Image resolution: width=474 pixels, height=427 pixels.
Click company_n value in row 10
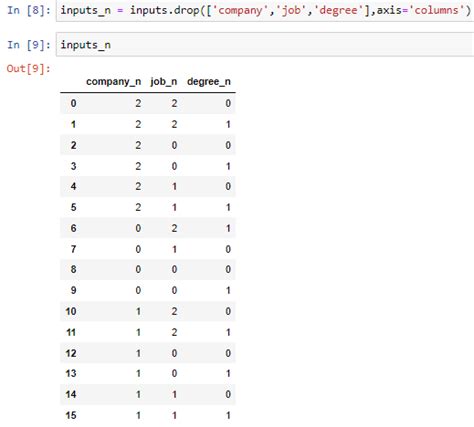point(138,311)
